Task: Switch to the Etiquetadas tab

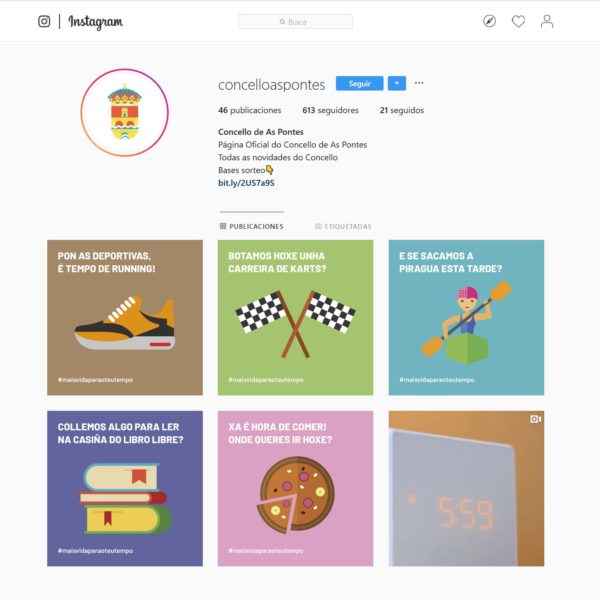Action: click(343, 227)
